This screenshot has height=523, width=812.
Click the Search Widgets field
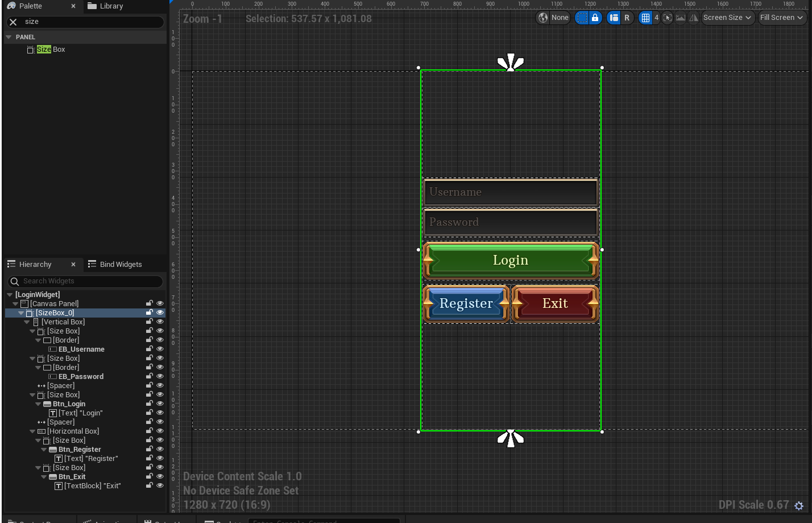coord(85,281)
